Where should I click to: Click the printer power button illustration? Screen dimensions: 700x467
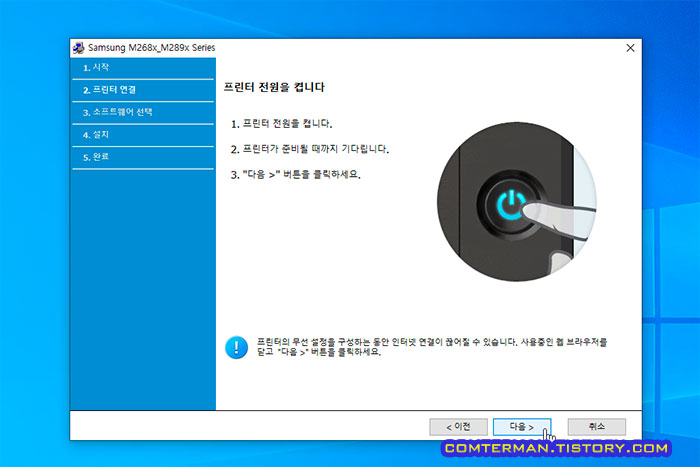pyautogui.click(x=517, y=202)
